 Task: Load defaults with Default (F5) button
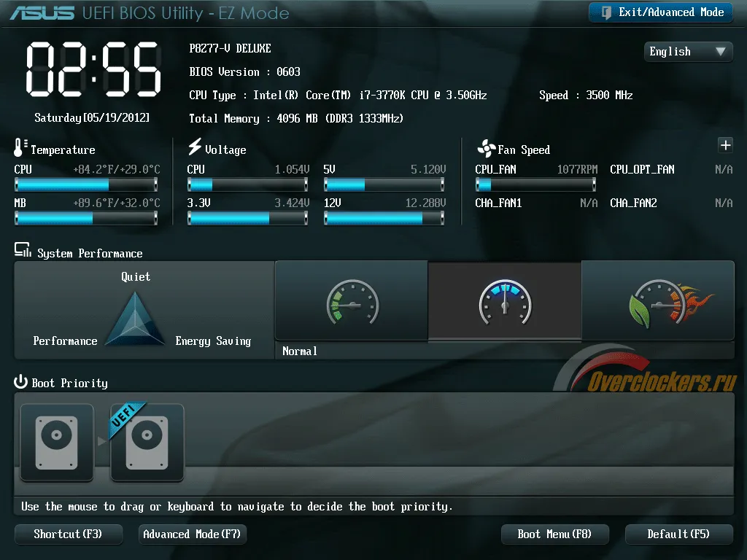click(x=678, y=534)
